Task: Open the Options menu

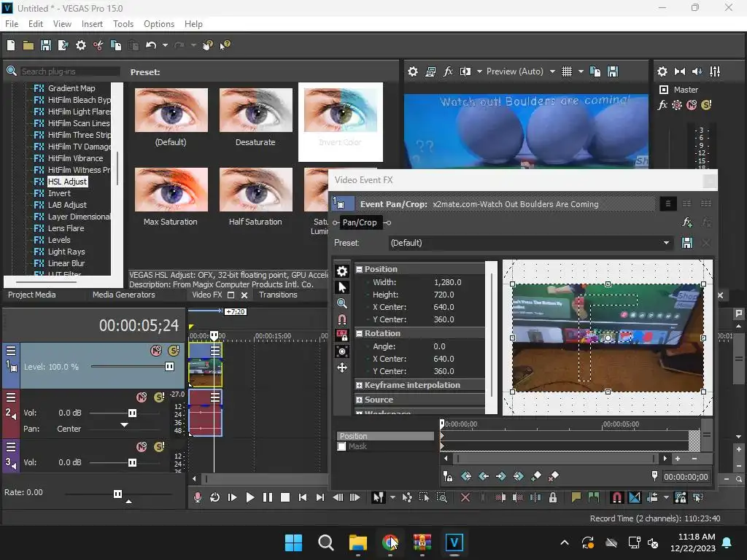Action: (158, 24)
